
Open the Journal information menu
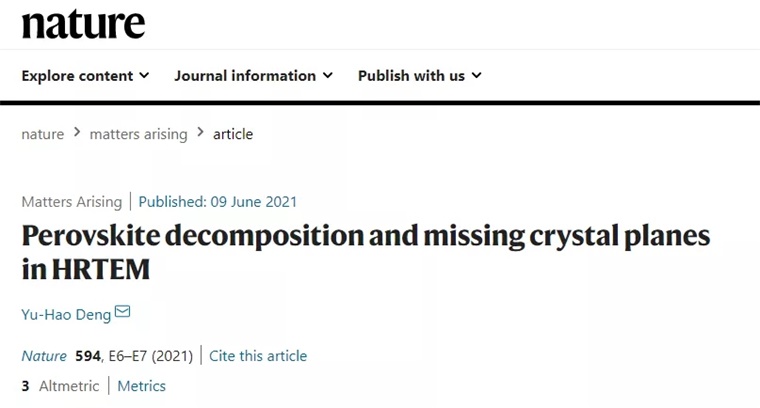click(245, 76)
